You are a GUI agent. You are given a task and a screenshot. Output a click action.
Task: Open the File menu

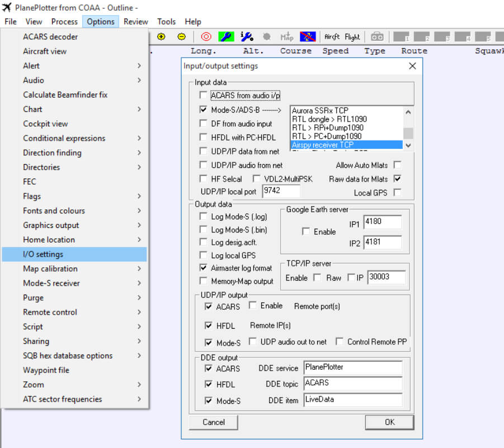pos(11,22)
